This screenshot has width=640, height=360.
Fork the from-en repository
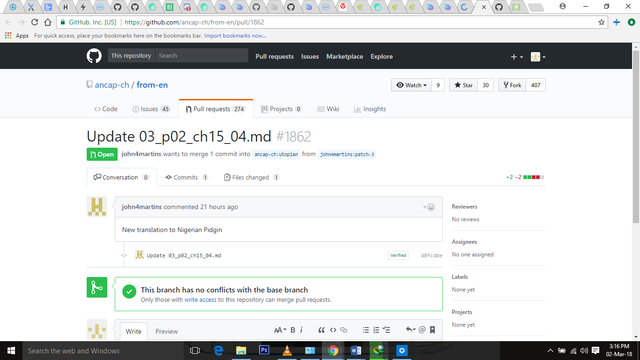click(512, 85)
